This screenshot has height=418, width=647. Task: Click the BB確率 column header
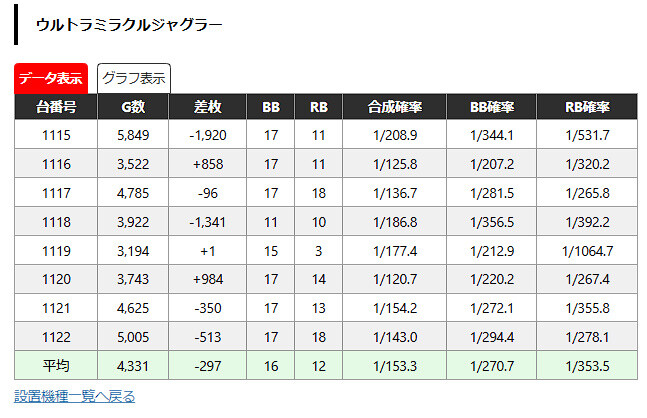coord(491,107)
